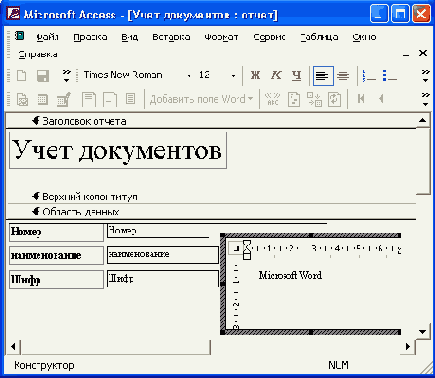Toggle underline formatting (Ч)
Screen dimensions: 435x378
[296, 75]
